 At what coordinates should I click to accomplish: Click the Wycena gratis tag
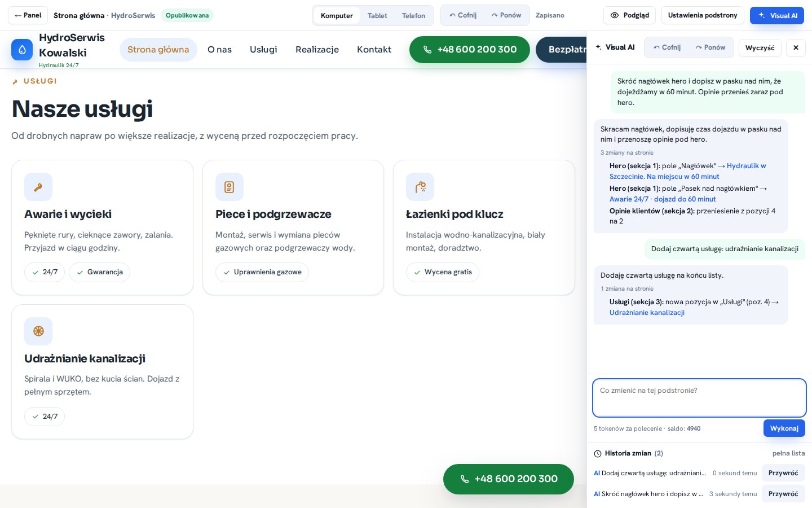coord(443,272)
